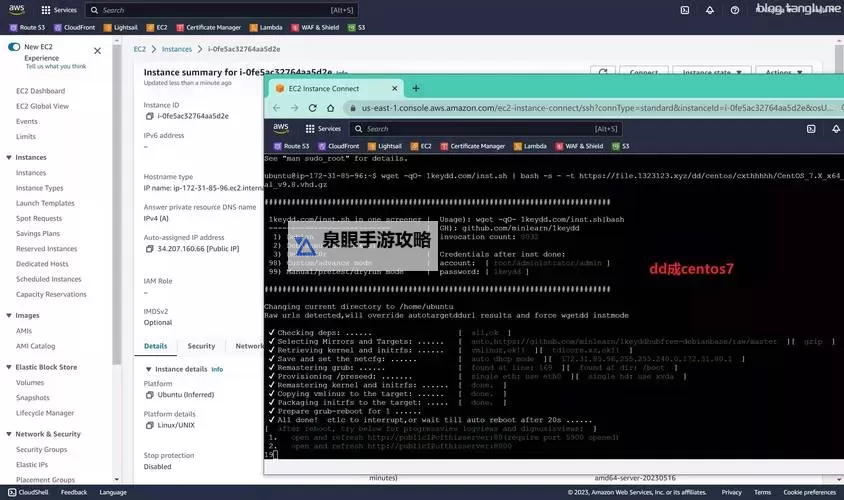Click the CloudShell footer button
The width and height of the screenshot is (844, 500).
click(28, 492)
